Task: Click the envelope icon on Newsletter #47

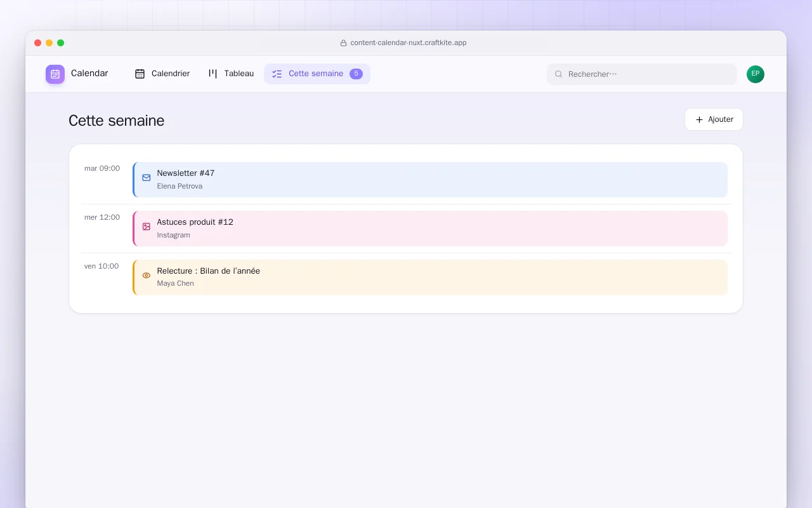Action: 147,178
